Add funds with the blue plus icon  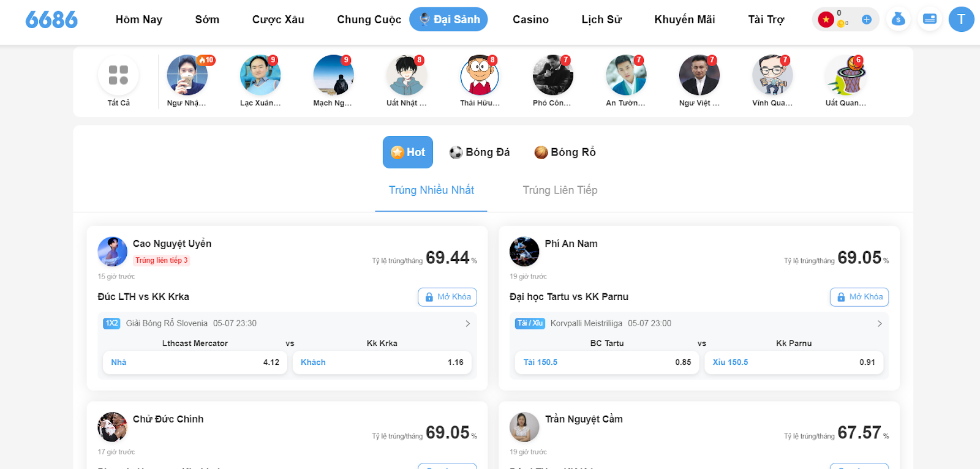(x=866, y=20)
